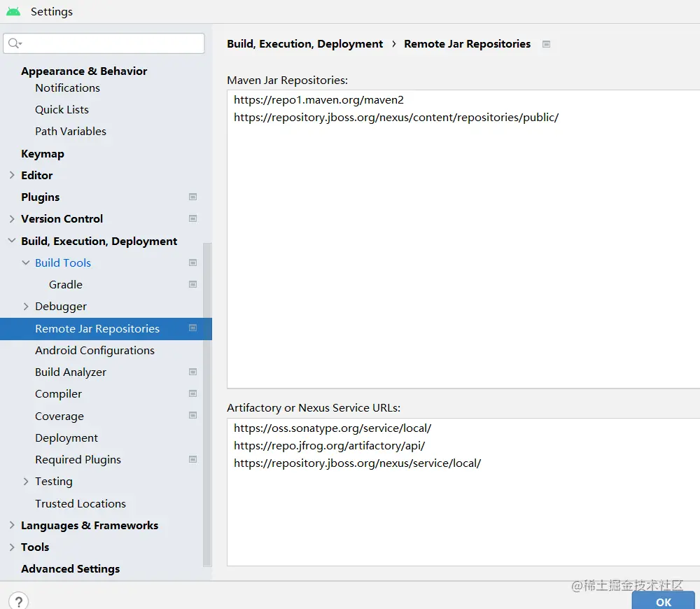700x609 pixels.
Task: Open Android Configurations settings
Action: tap(94, 351)
